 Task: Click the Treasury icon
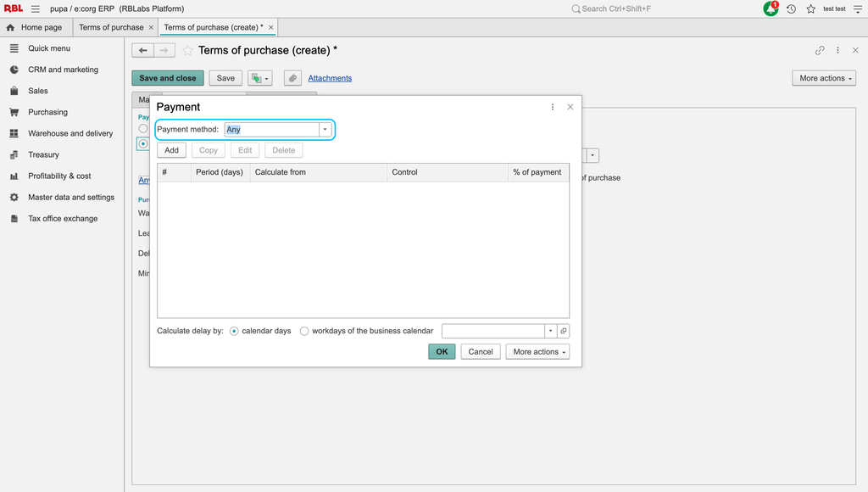(14, 154)
